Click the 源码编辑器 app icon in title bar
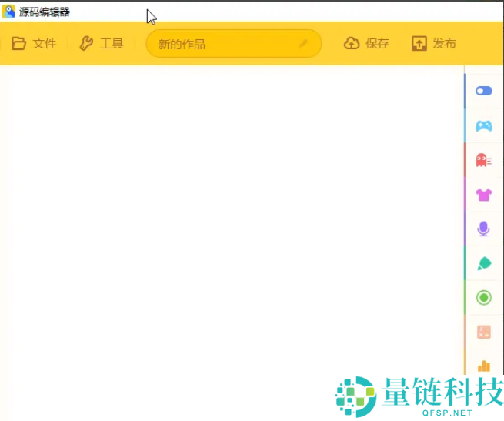Screen dimensions: 504x421 coord(9,12)
